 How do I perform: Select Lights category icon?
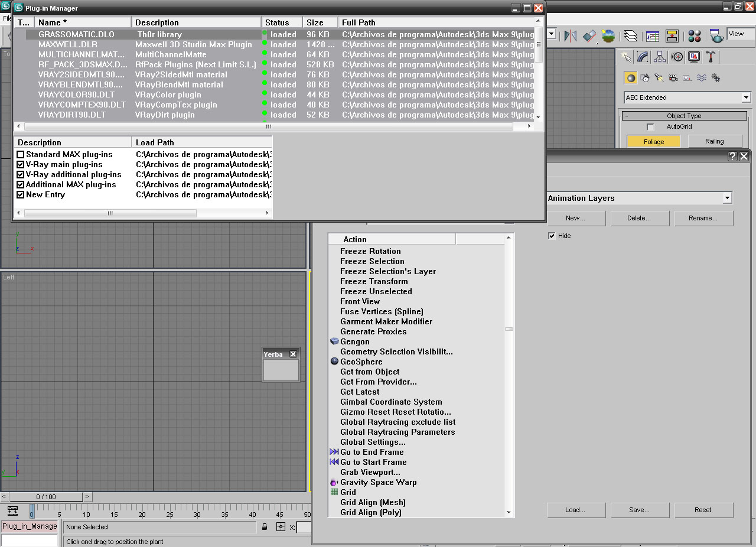point(659,78)
